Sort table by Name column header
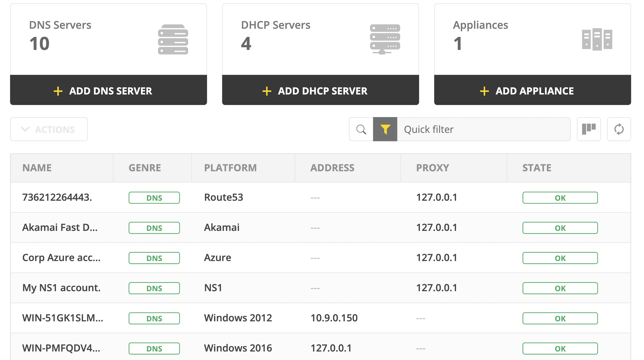This screenshot has height=360, width=644. pyautogui.click(x=37, y=168)
